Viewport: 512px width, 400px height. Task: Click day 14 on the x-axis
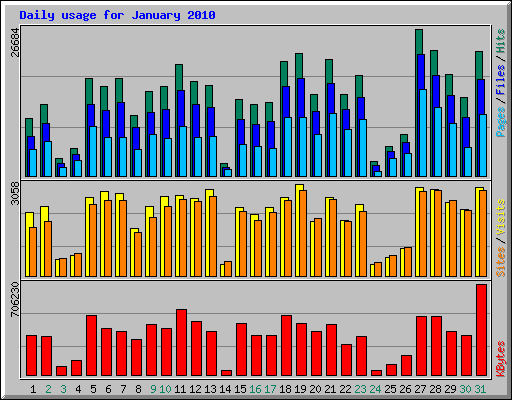(225, 389)
